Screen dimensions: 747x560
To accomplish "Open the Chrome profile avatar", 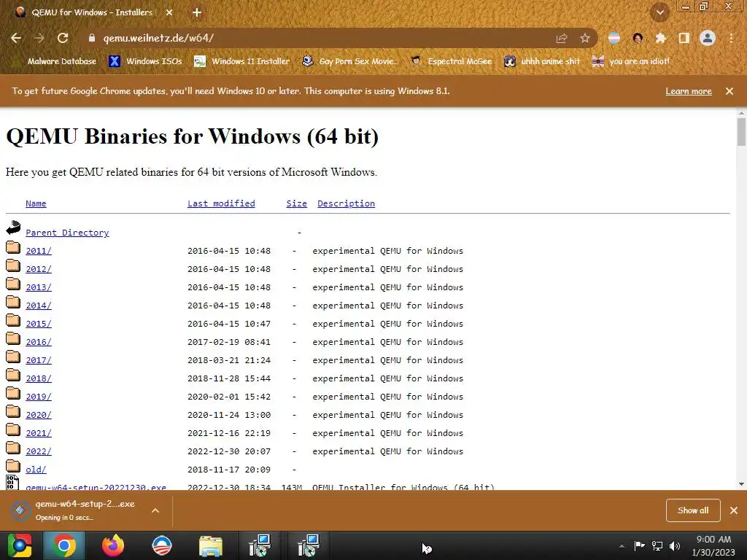I will coord(708,38).
